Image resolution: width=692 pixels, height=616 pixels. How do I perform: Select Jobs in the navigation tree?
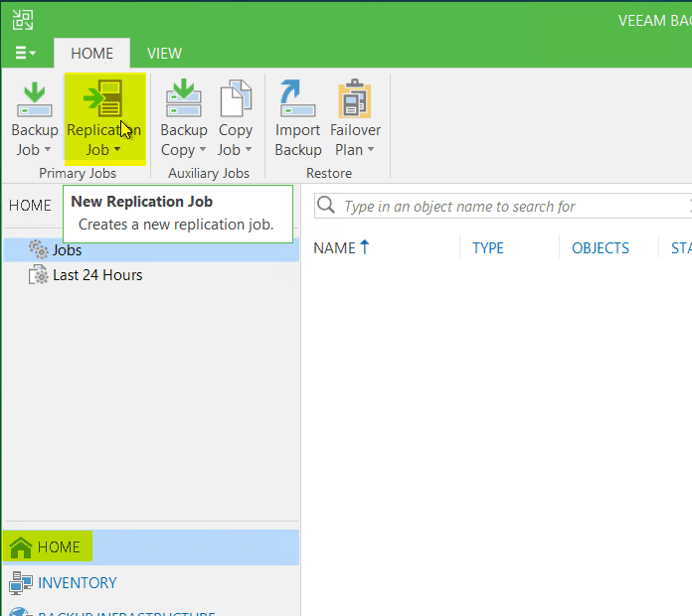click(151, 250)
